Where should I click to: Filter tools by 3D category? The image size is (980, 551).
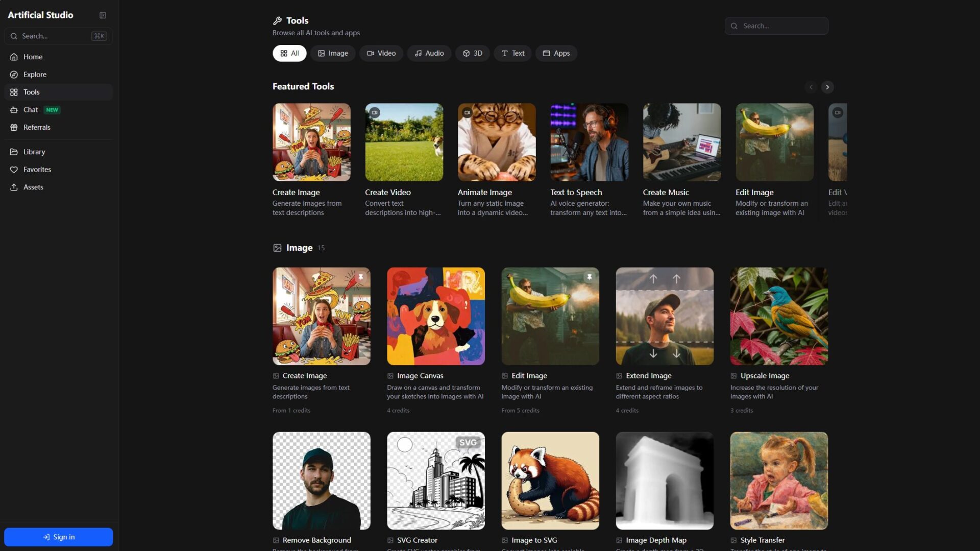(x=472, y=53)
